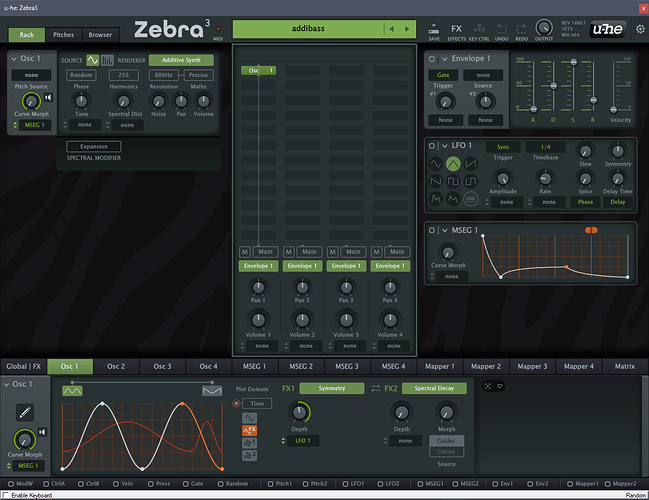The height and width of the screenshot is (500, 649).
Task: Click the Osc 1 block in the grid
Action: [x=258, y=70]
